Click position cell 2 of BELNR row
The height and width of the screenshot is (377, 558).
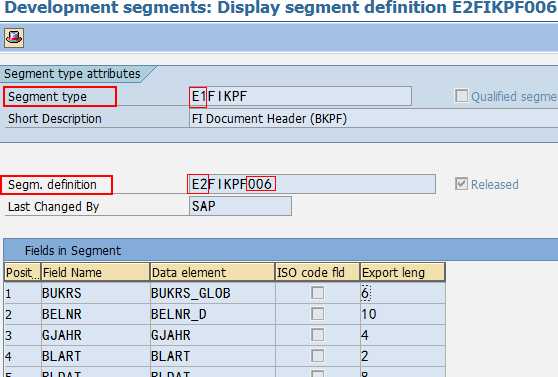(22, 314)
